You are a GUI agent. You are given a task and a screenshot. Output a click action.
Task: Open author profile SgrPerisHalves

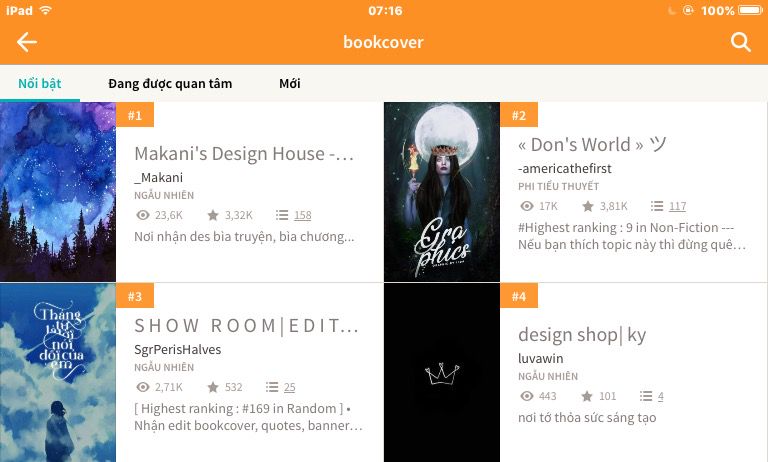pyautogui.click(x=177, y=350)
